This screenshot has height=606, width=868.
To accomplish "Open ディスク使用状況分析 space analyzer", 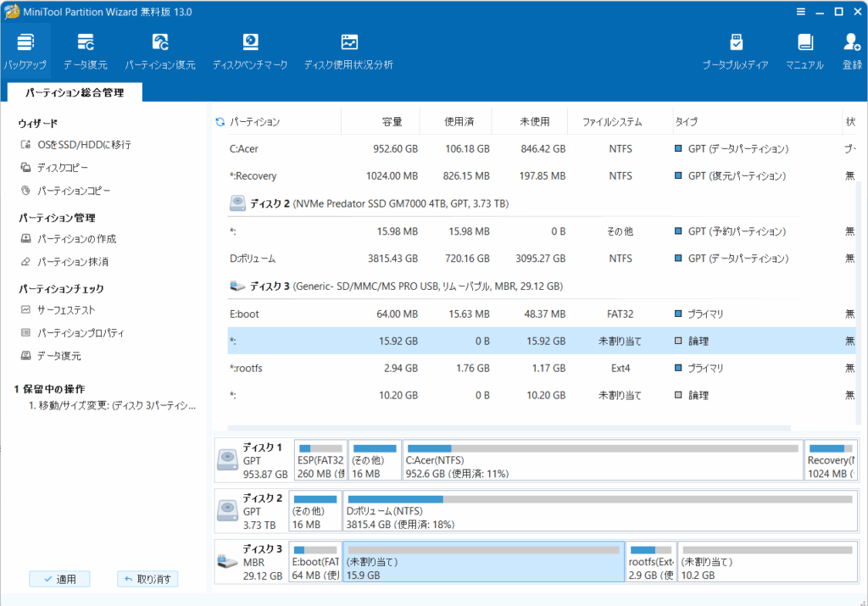I will point(348,51).
